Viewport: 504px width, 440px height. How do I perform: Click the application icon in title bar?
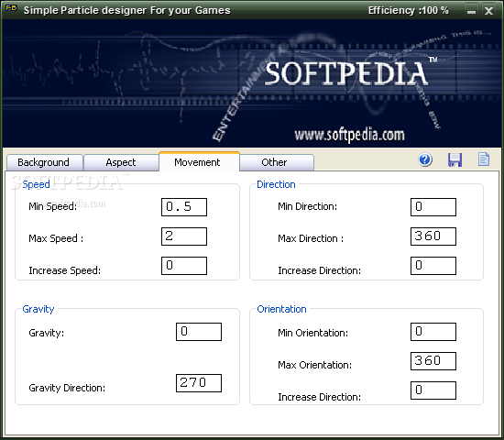click(x=11, y=8)
